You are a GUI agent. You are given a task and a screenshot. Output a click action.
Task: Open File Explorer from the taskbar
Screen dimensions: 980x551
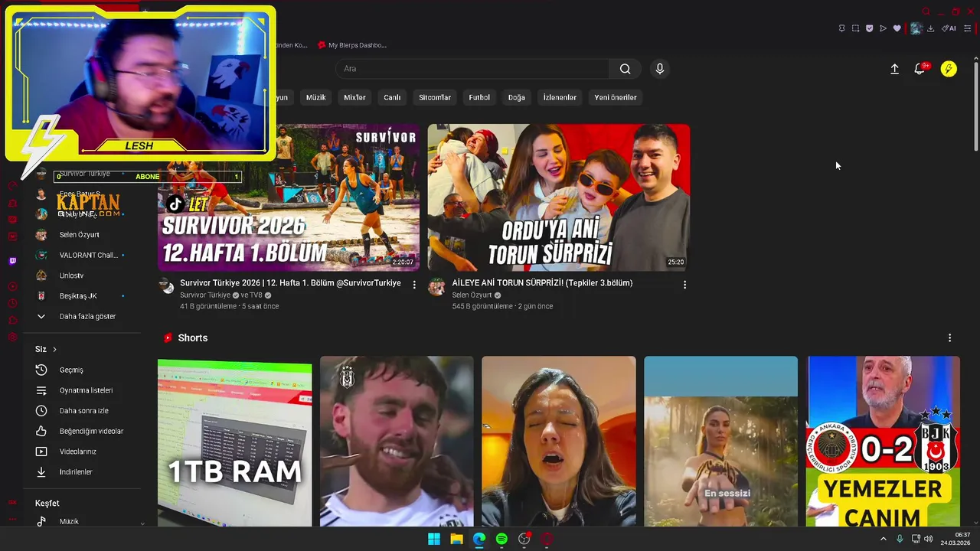point(456,539)
